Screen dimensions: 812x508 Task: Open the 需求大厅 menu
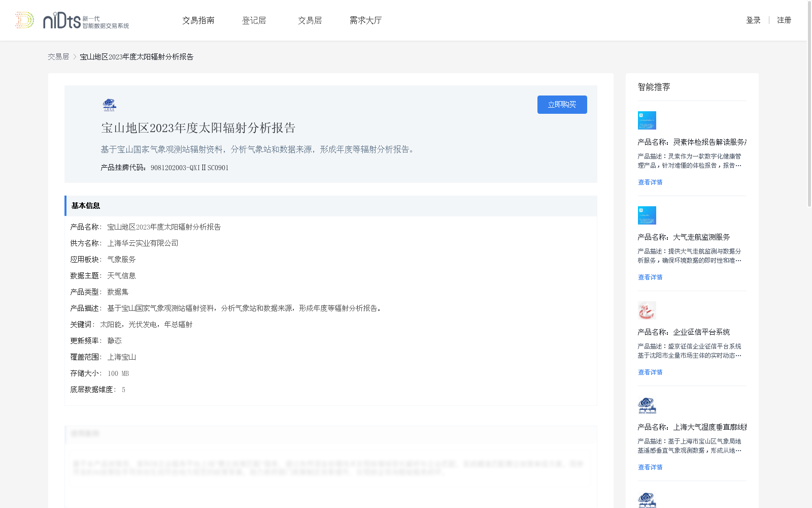pos(365,20)
